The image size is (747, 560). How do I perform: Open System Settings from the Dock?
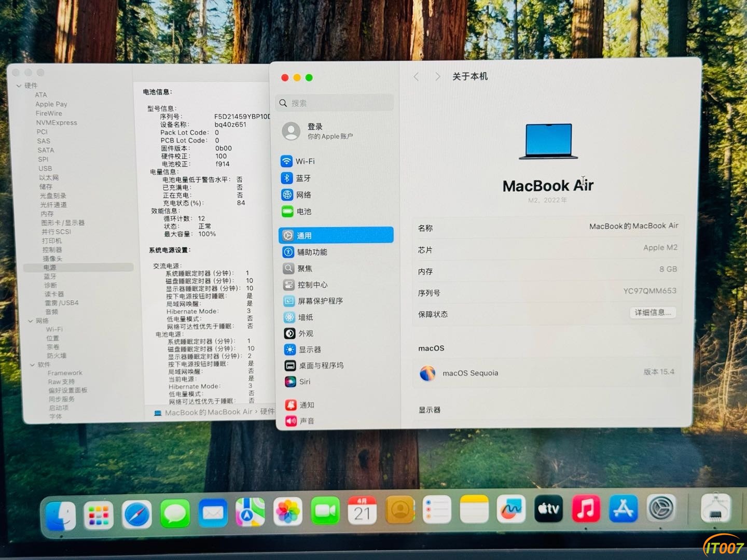(x=661, y=508)
